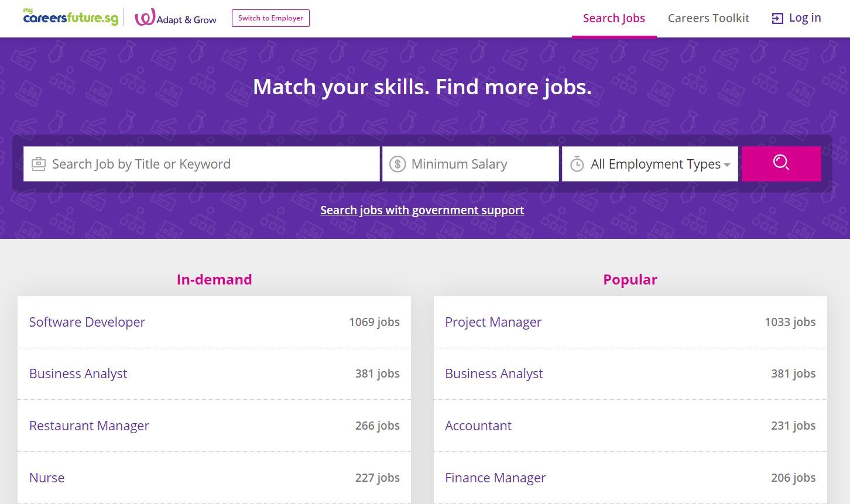View Nurse jobs in the In-demand list
The width and height of the screenshot is (850, 504).
[x=47, y=478]
